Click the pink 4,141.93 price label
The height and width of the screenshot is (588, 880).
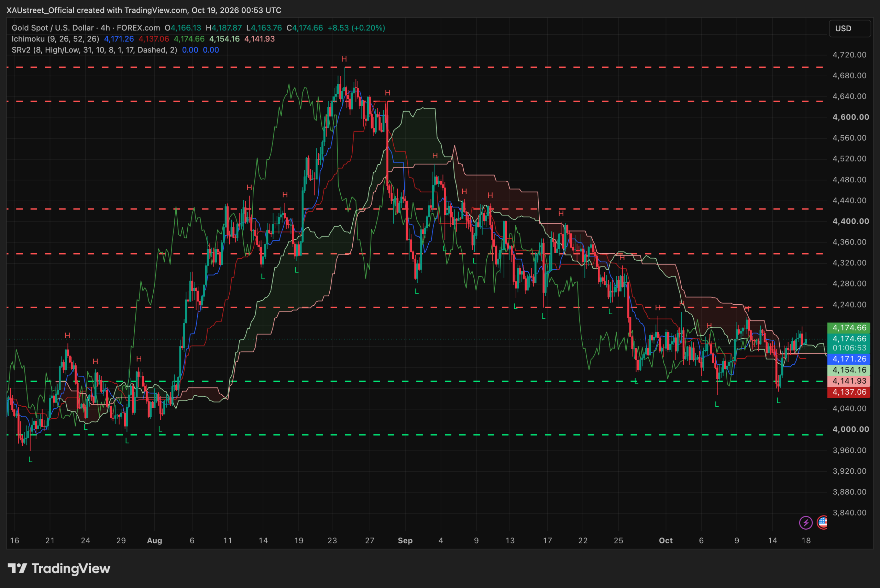tap(849, 381)
